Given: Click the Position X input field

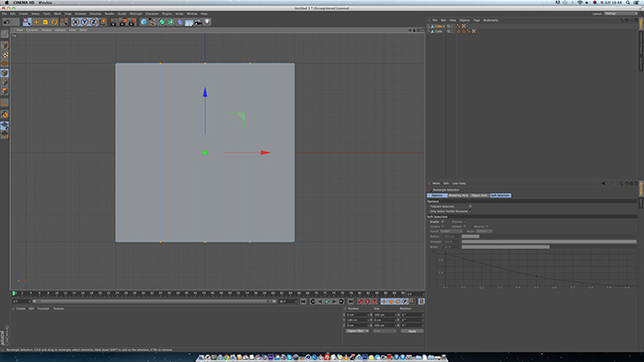Looking at the screenshot, I should 357,315.
